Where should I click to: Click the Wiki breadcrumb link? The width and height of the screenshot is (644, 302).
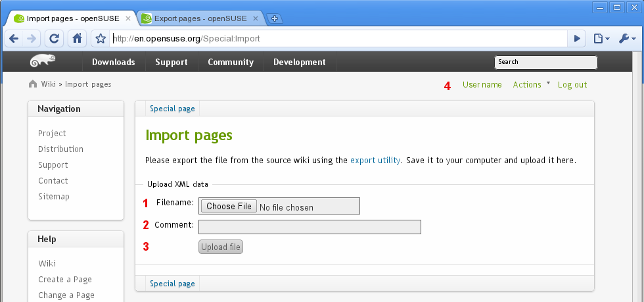(48, 84)
